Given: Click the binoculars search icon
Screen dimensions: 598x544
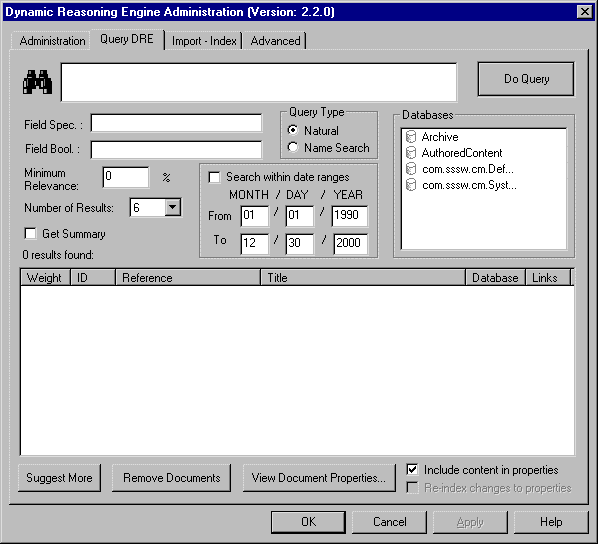Looking at the screenshot, I should coord(37,82).
